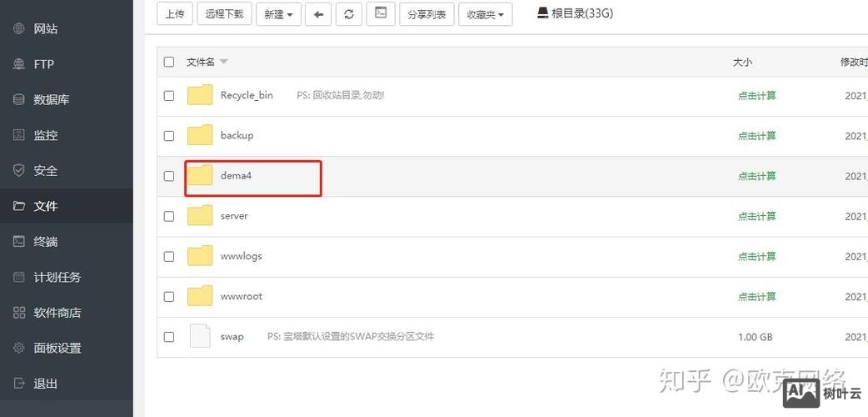Screen dimensions: 868x417
Task: Open the dema4 folder name
Action: click(237, 176)
